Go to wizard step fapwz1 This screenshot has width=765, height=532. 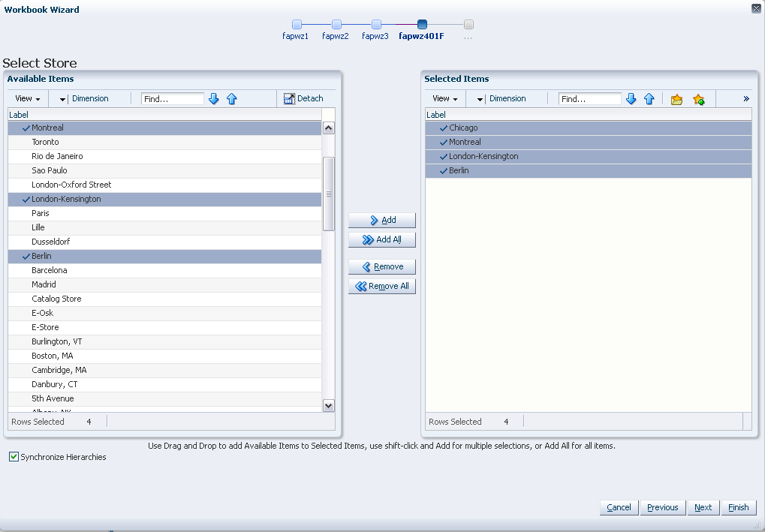coord(297,24)
